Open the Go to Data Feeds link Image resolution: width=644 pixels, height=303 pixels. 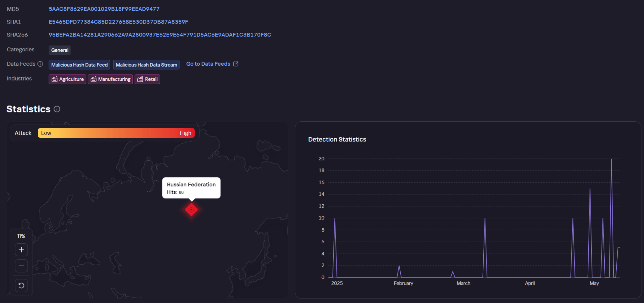point(208,64)
